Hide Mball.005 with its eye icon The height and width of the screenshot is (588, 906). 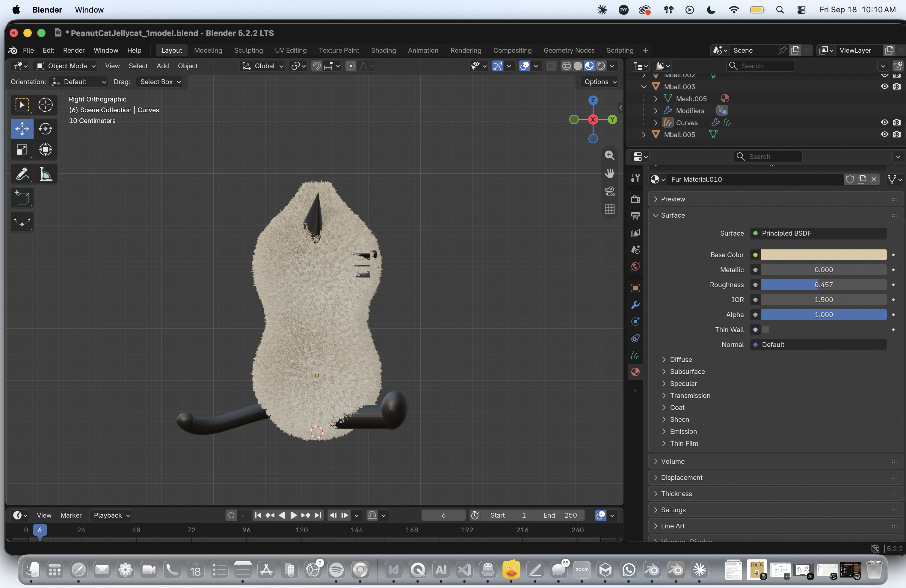pos(884,134)
